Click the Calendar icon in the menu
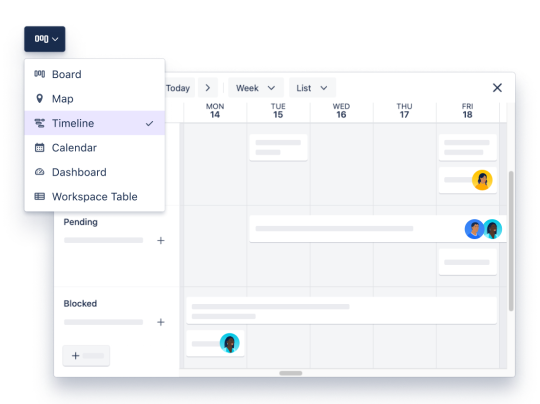Image resolution: width=540 pixels, height=404 pixels. 40,148
